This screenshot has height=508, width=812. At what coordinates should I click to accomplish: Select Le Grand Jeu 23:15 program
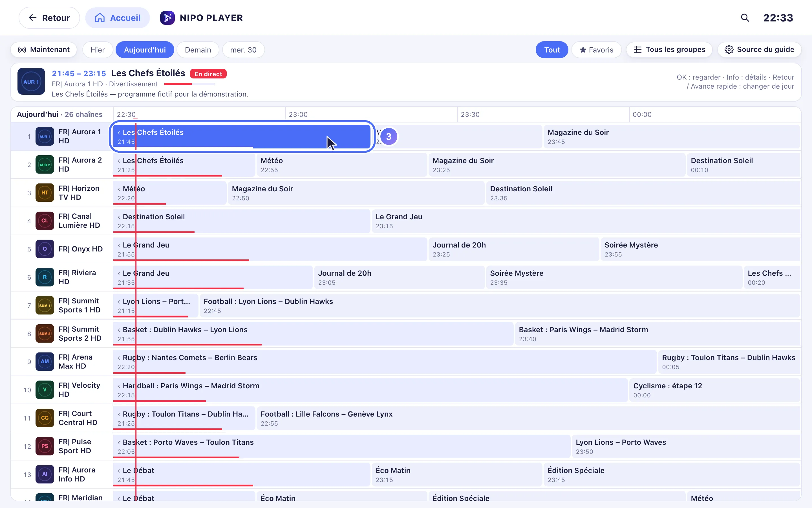(586, 221)
